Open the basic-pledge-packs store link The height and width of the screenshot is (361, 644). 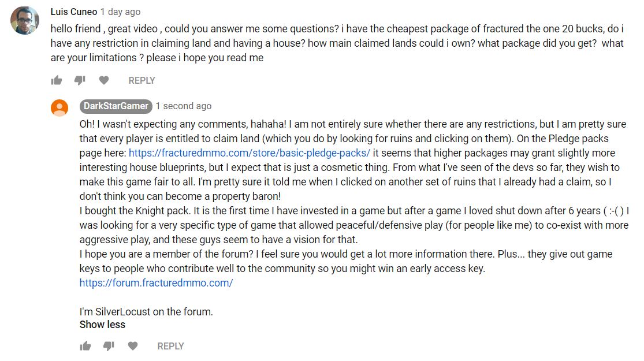point(249,153)
